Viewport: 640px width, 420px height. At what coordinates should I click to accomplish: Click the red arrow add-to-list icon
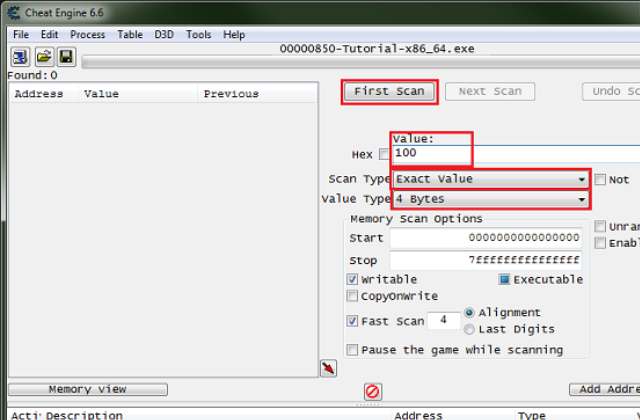click(x=328, y=369)
